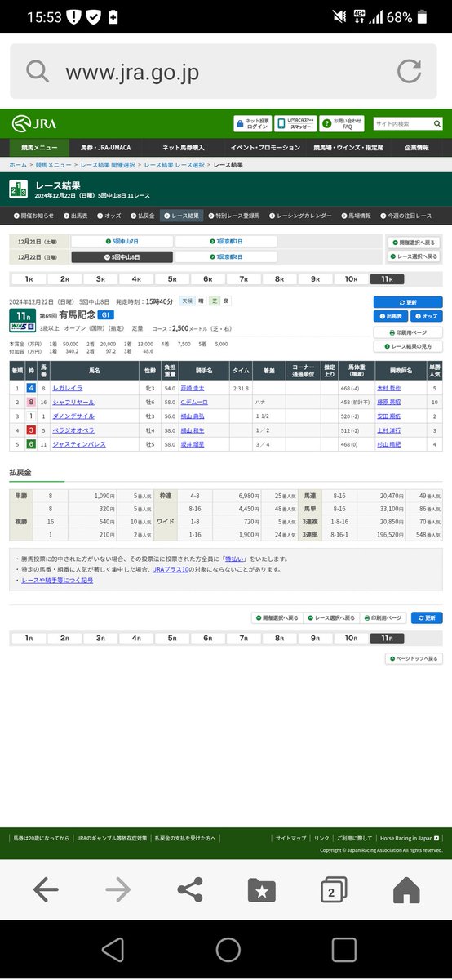Select 出馬表 sub-navigation item

77,216
